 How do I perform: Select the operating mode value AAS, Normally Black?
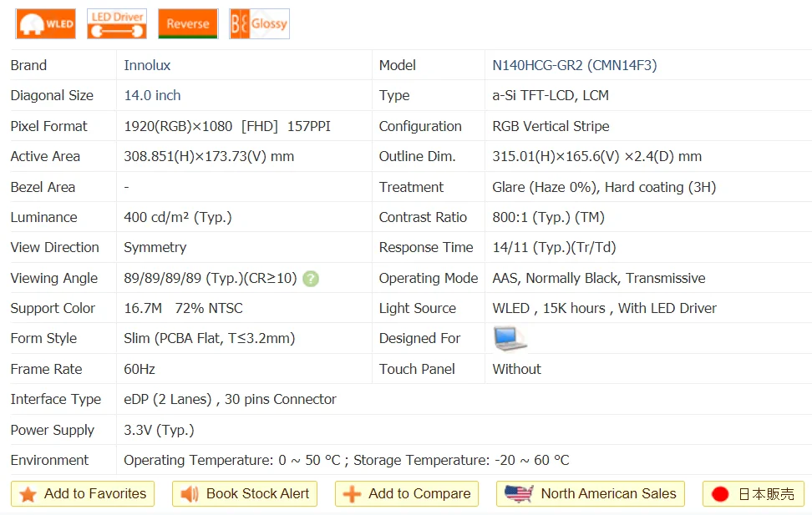tap(599, 279)
